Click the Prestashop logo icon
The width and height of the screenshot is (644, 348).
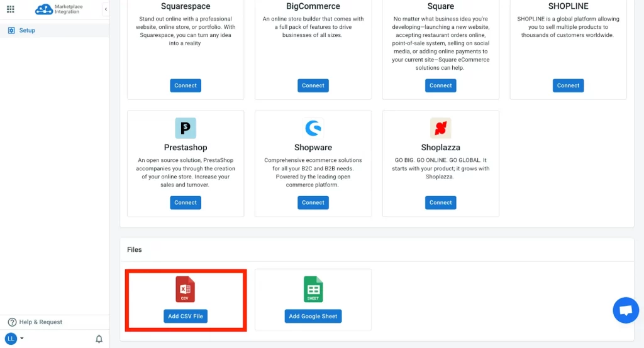(186, 128)
